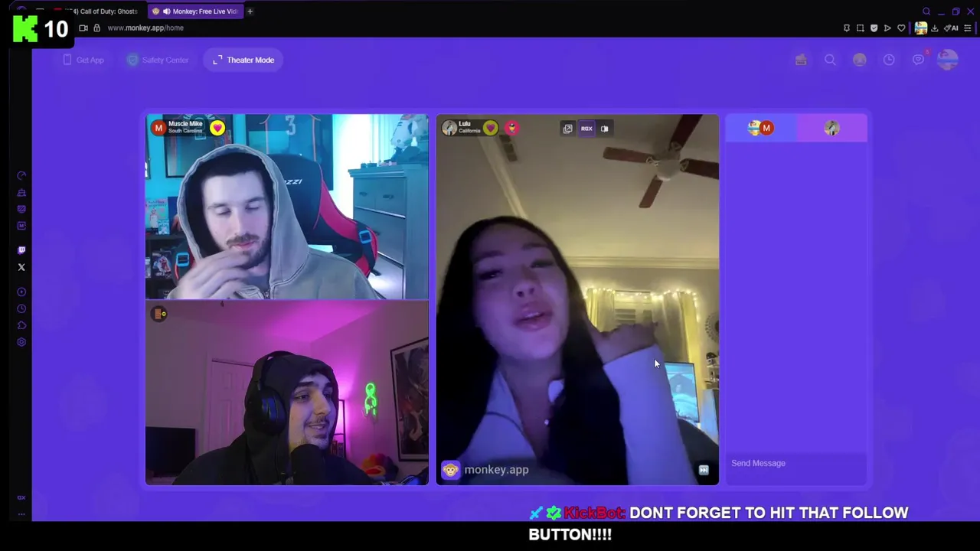This screenshot has width=980, height=551.
Task: Click the Monkey search magnifier icon
Action: click(x=830, y=60)
